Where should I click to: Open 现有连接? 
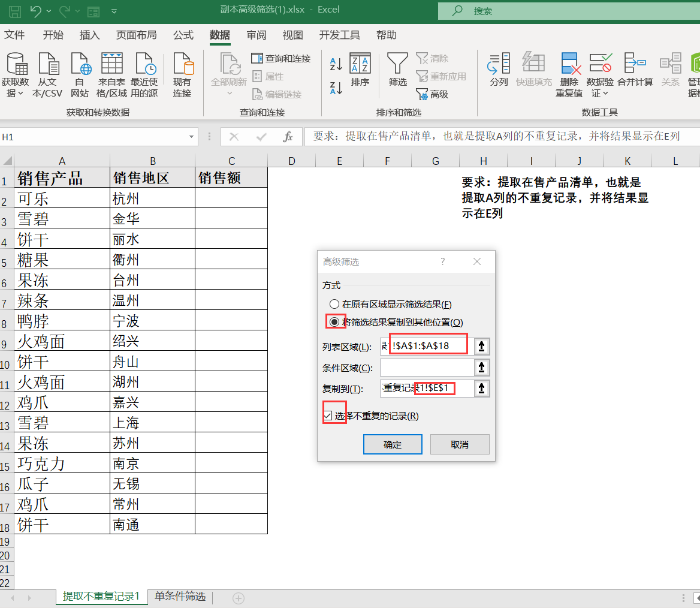tap(183, 74)
